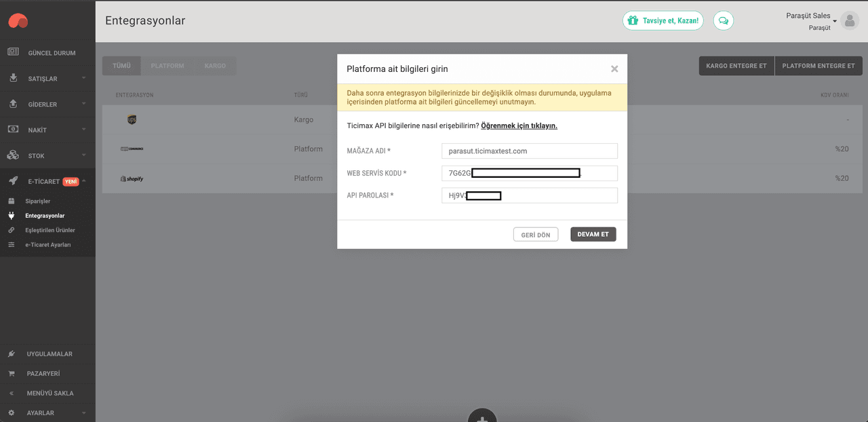Click the Devam Et button
The width and height of the screenshot is (868, 422).
tap(593, 234)
